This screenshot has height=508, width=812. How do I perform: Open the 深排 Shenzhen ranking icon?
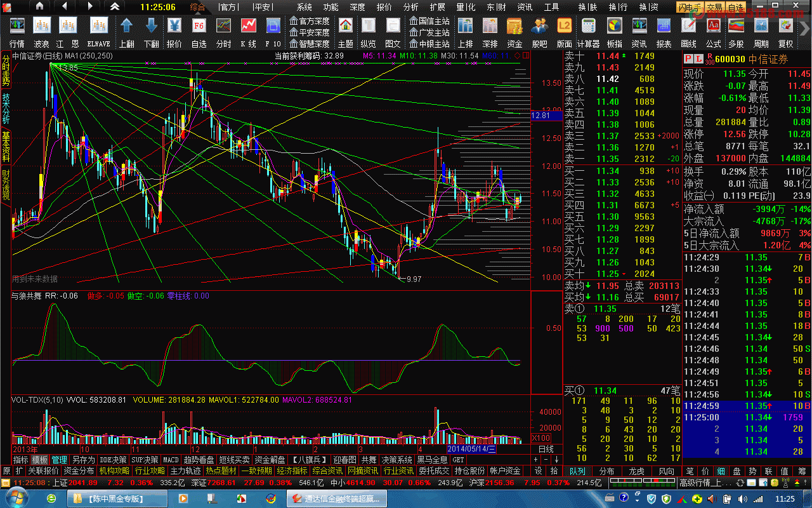pyautogui.click(x=490, y=26)
